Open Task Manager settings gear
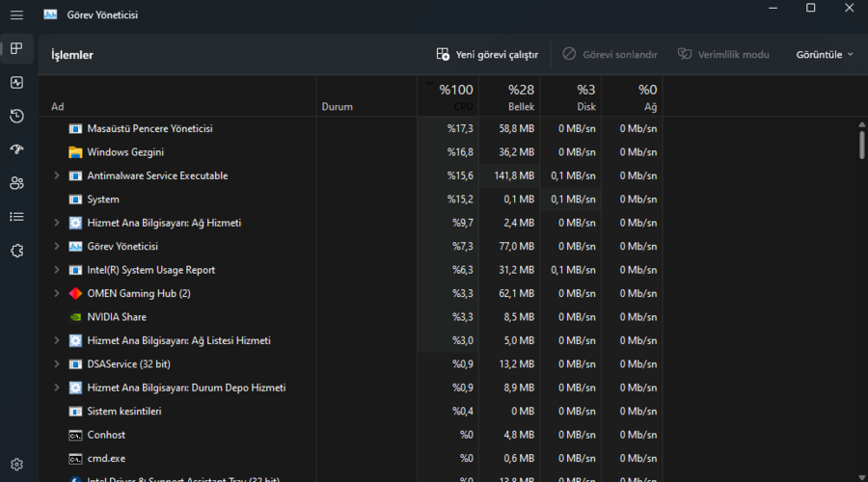Screen dimensions: 868x482 16,465
